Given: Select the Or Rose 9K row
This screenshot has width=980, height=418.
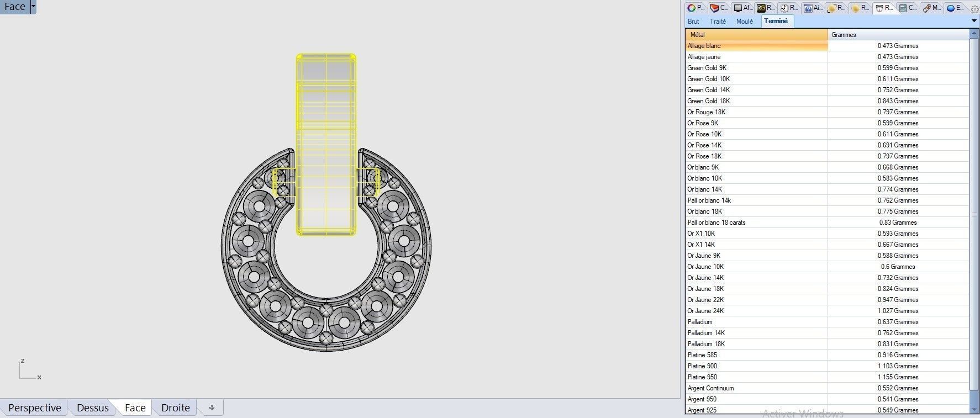Looking at the screenshot, I should click(x=827, y=123).
